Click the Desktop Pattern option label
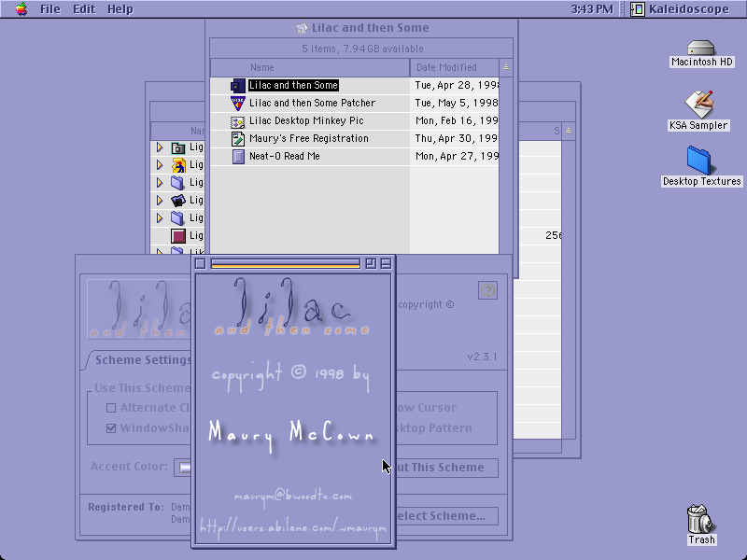 (434, 428)
